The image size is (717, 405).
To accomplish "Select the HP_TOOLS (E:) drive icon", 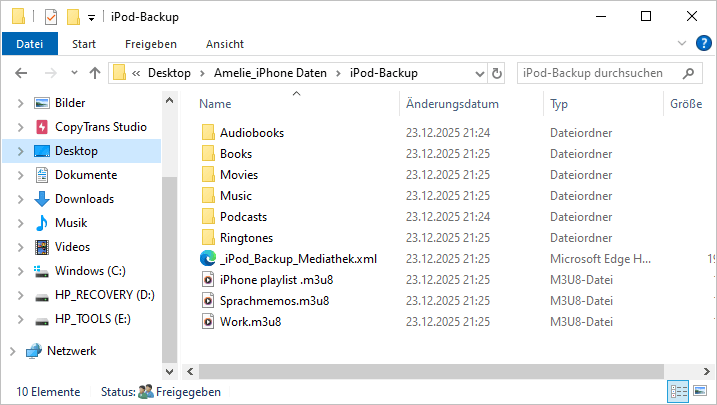I will (x=42, y=321).
